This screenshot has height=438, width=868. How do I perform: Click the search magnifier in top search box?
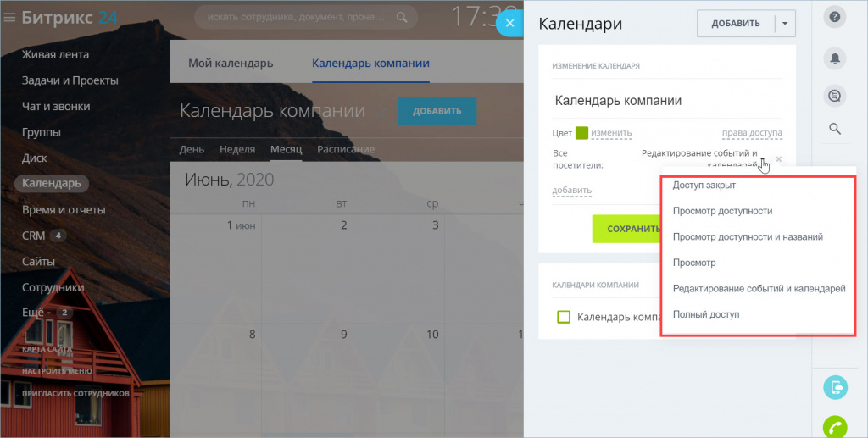click(x=402, y=18)
